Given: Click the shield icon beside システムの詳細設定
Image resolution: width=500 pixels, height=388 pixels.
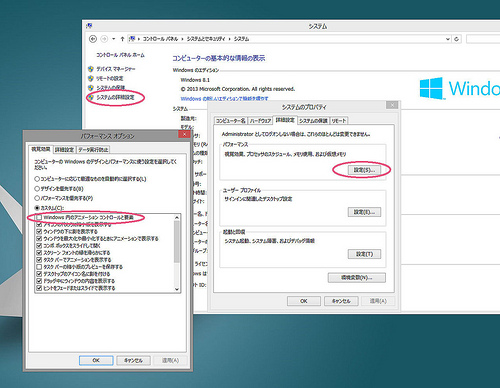Looking at the screenshot, I should (x=91, y=97).
